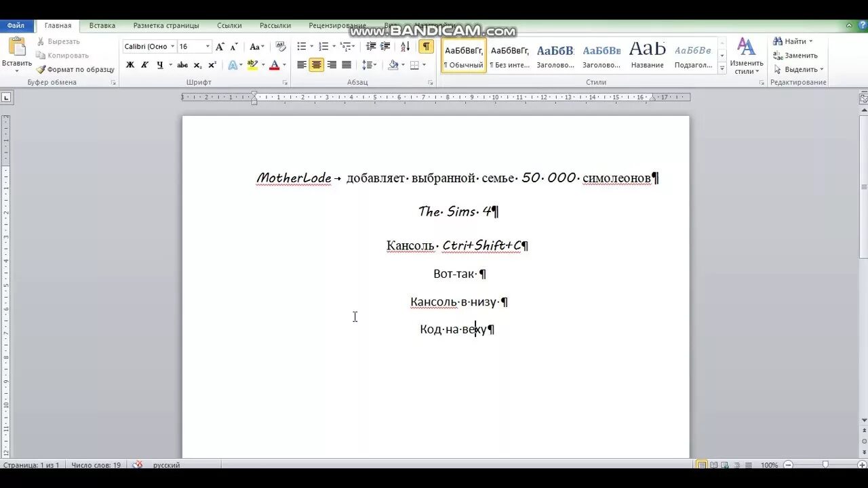The image size is (868, 488).
Task: Open font size dropdown showing 16
Action: click(208, 47)
